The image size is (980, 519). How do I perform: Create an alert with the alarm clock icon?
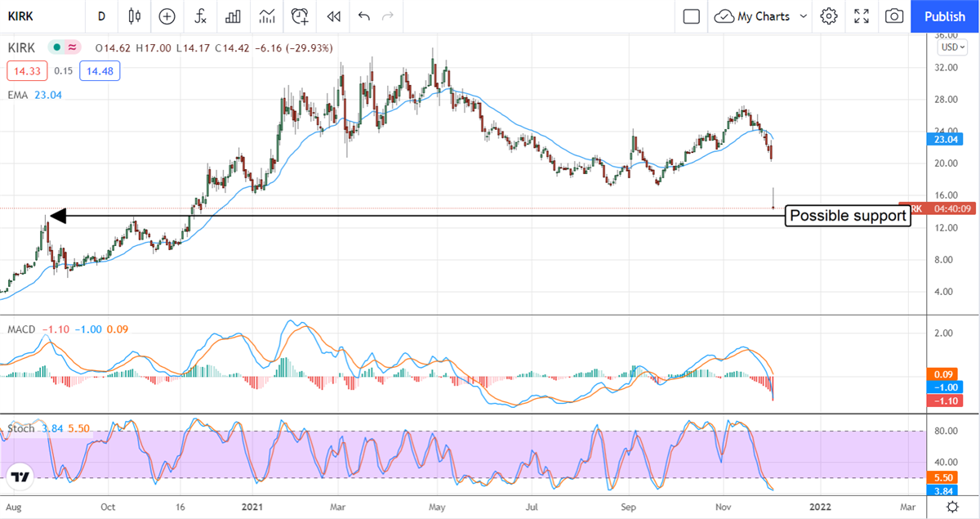click(x=301, y=16)
